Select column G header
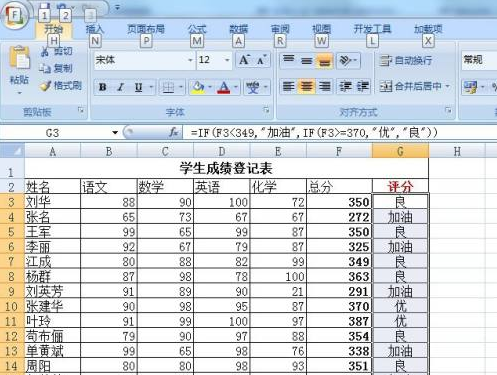497x375 pixels. tap(400, 151)
